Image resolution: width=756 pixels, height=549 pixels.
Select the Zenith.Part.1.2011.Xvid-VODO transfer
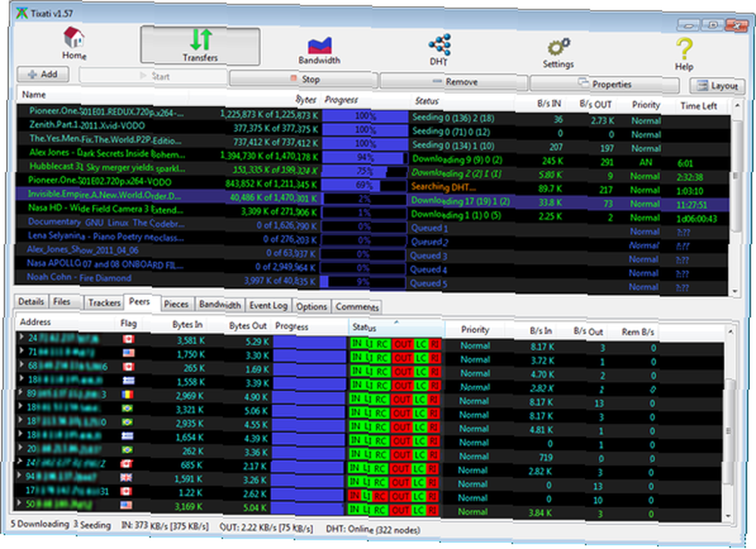[371, 130]
